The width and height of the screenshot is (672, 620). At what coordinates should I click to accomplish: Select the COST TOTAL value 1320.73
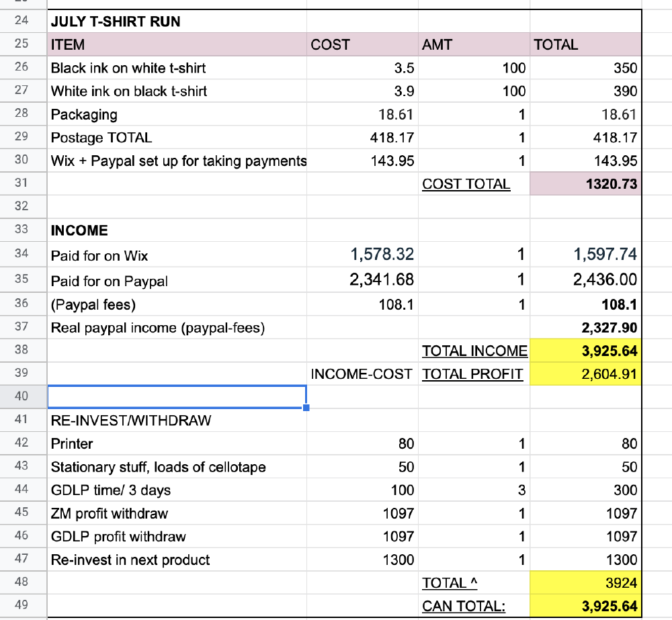click(585, 183)
